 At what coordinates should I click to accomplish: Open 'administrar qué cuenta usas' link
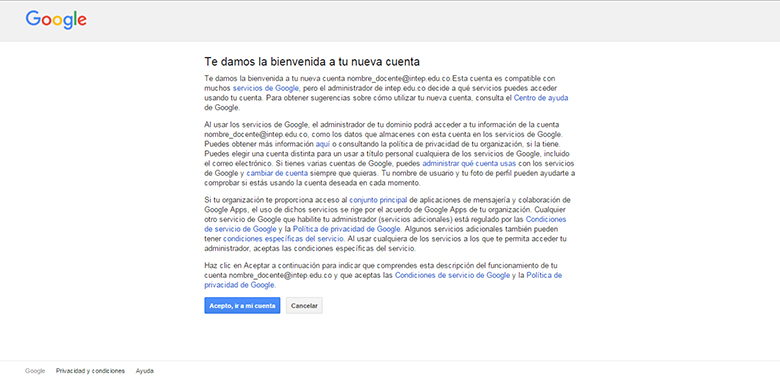(469, 163)
